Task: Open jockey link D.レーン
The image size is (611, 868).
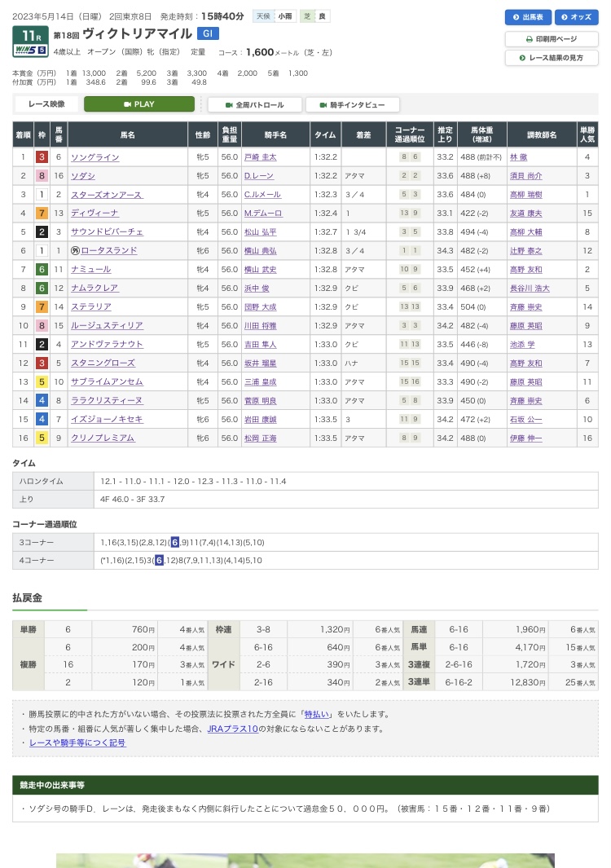Action: pyautogui.click(x=259, y=176)
